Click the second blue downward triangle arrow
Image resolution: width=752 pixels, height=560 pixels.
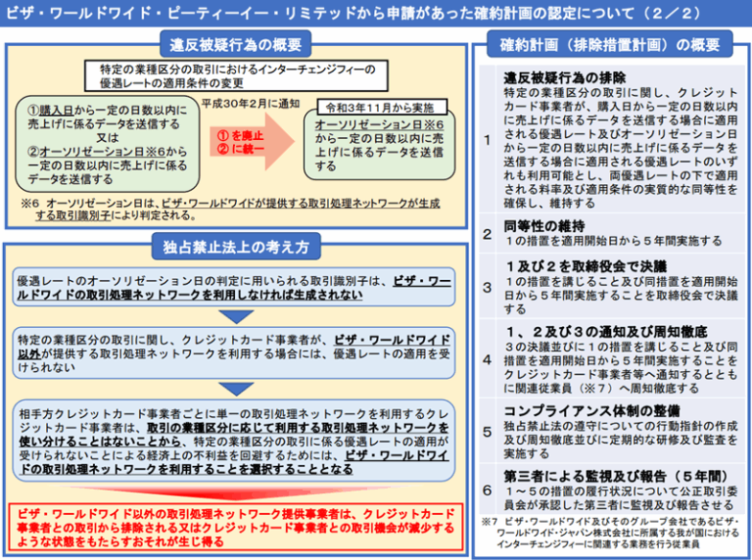(x=236, y=389)
